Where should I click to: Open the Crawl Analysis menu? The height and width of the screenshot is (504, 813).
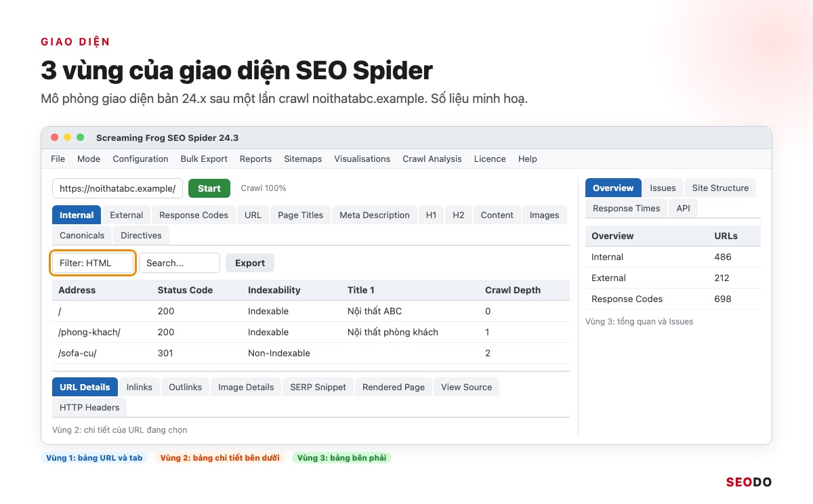[x=432, y=159]
